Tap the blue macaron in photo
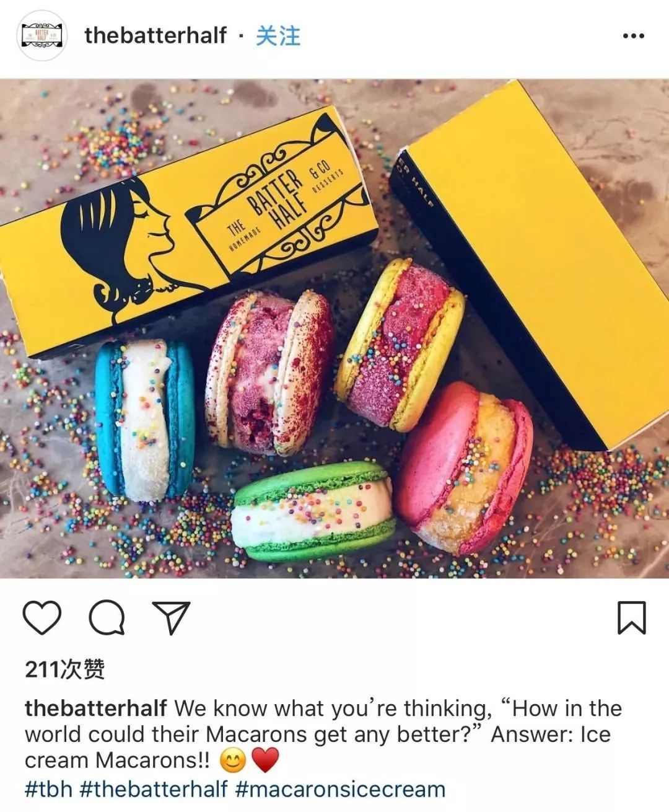Viewport: 669px width, 812px height. pyautogui.click(x=145, y=420)
